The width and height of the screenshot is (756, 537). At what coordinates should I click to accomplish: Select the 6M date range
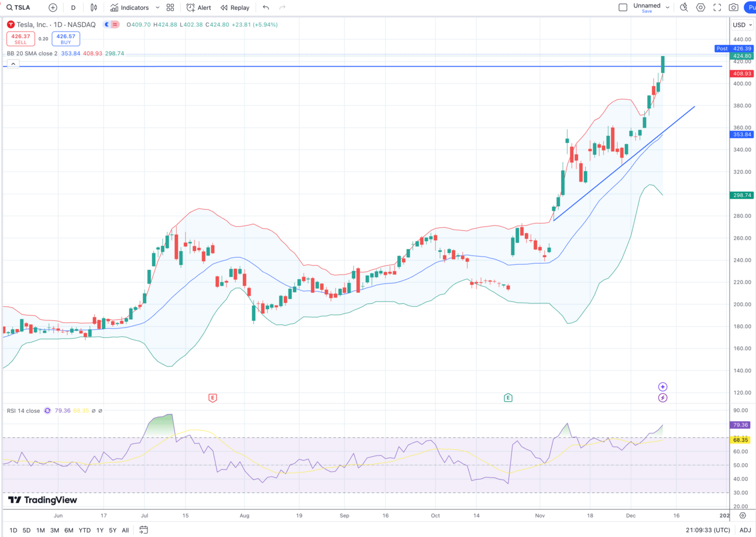[68, 531]
